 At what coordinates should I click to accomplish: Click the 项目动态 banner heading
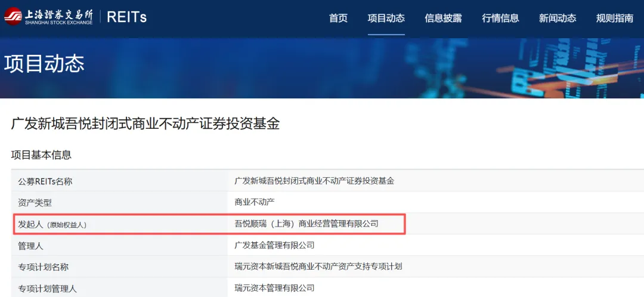tap(44, 64)
